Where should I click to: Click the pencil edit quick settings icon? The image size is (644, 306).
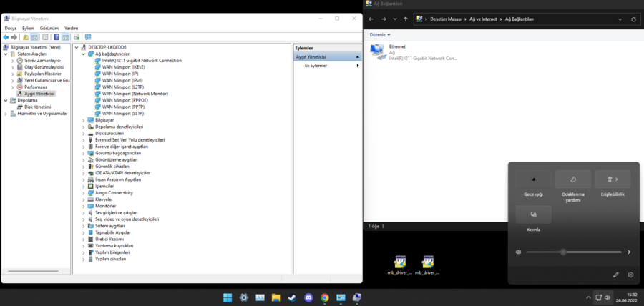(x=615, y=275)
